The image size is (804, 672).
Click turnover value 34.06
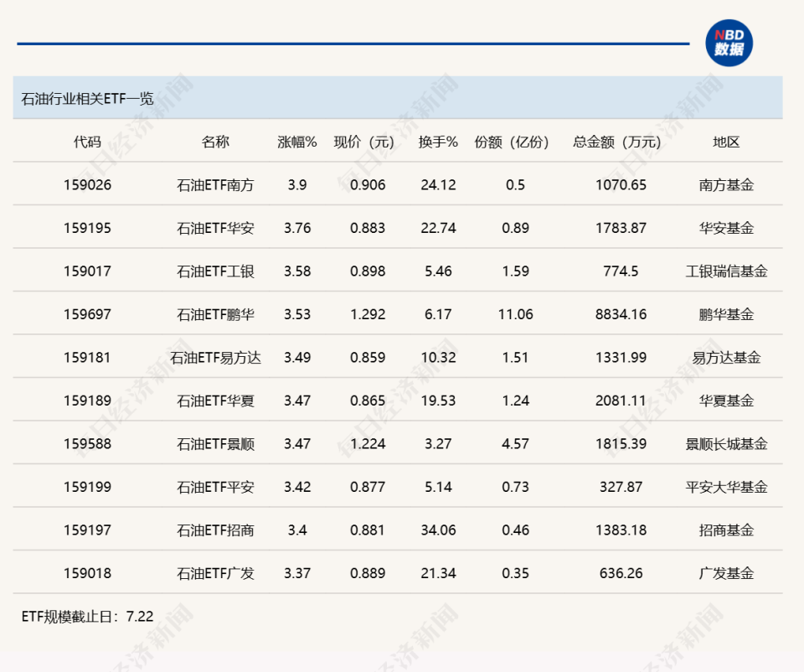click(x=438, y=530)
